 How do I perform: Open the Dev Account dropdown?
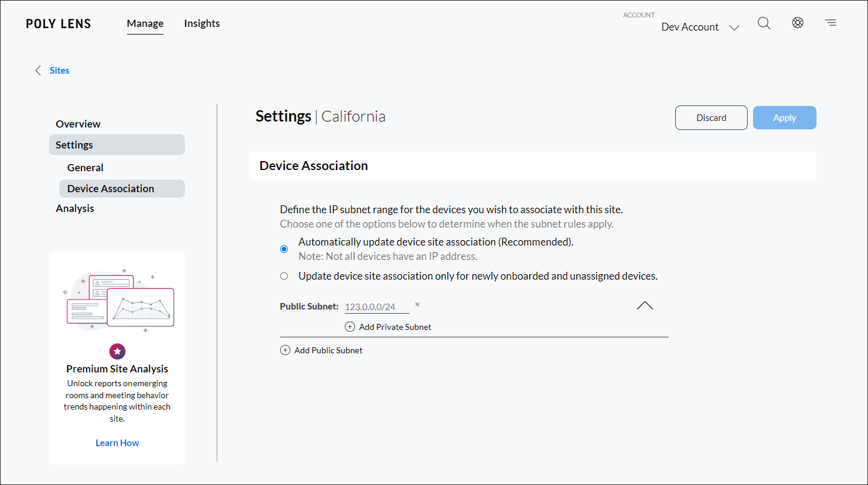tap(700, 27)
